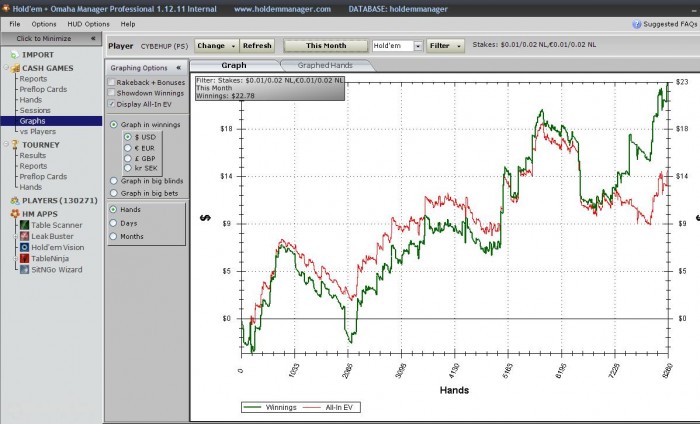Select Graphs in cash games

pyautogui.click(x=51, y=121)
